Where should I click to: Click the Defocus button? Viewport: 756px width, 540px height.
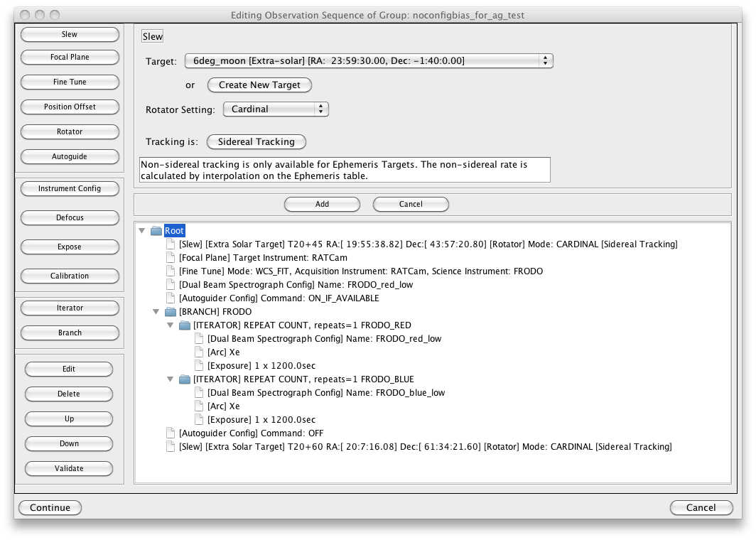(x=70, y=217)
